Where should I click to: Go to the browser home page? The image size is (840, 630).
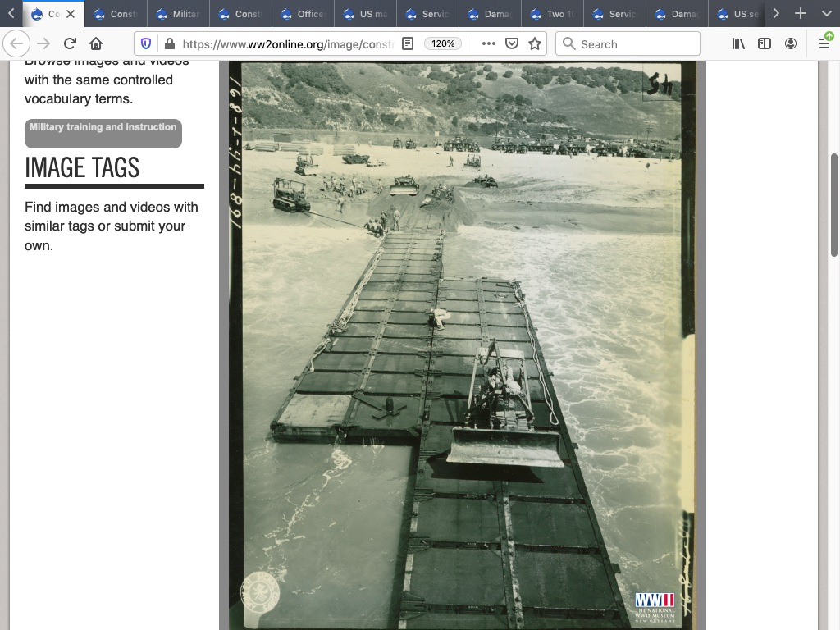coord(96,44)
